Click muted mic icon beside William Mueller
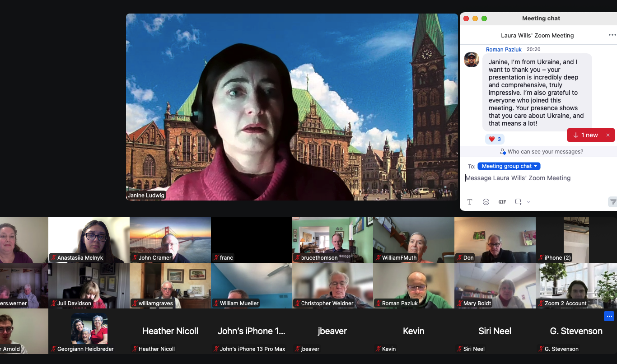617x364 pixels. (216, 303)
